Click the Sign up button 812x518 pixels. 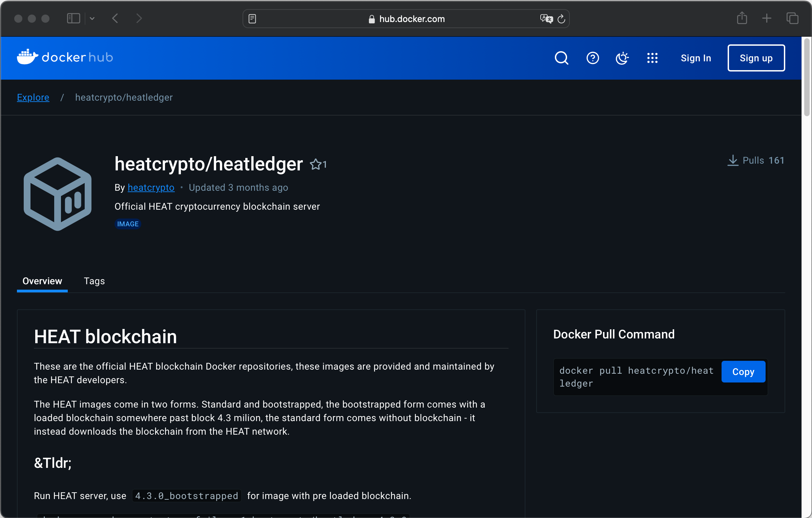click(756, 58)
